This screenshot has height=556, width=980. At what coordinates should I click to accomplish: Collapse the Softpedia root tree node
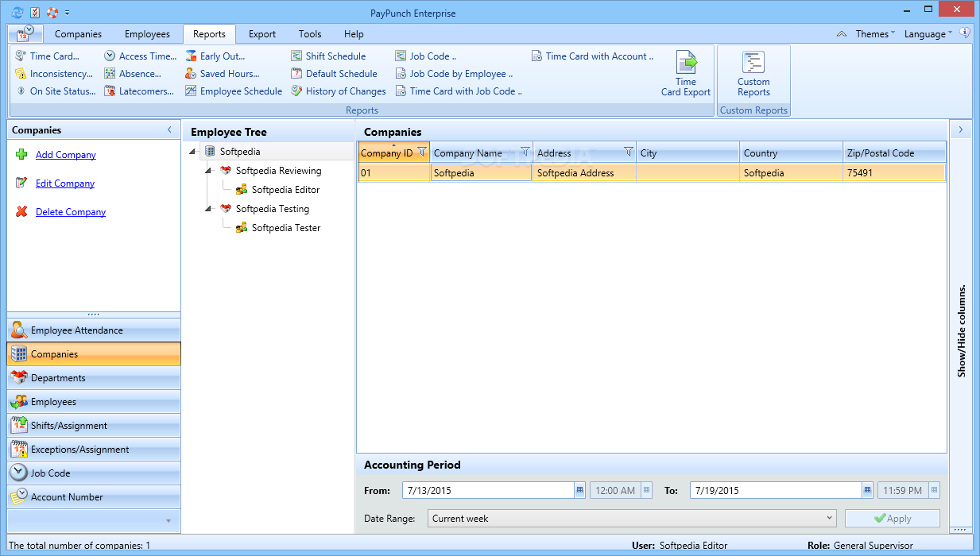coord(193,152)
